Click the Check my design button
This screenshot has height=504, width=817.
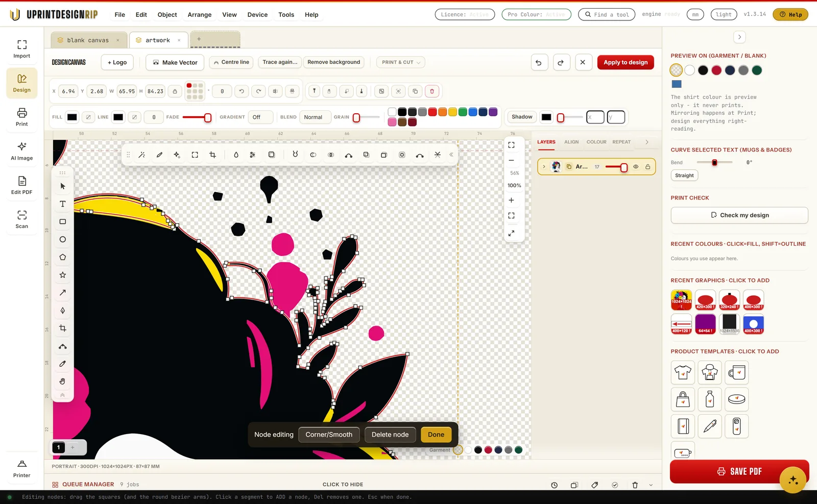point(739,215)
